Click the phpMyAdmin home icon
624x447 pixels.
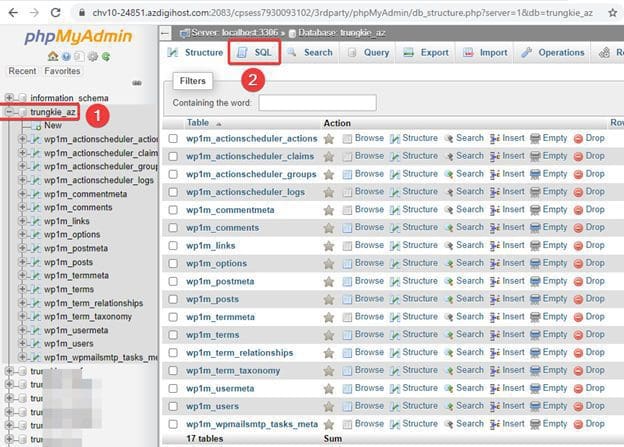point(52,57)
